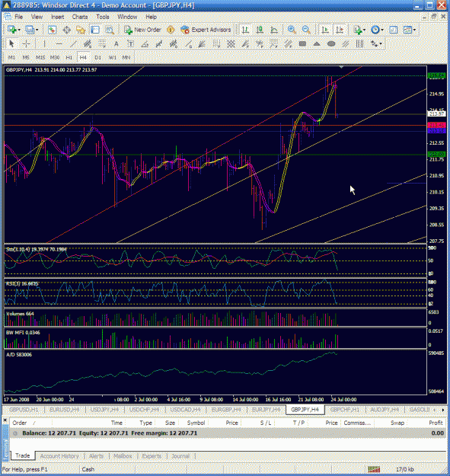Switch to the EURUSD,H4 chart tab
The height and width of the screenshot is (476, 450).
(64, 410)
